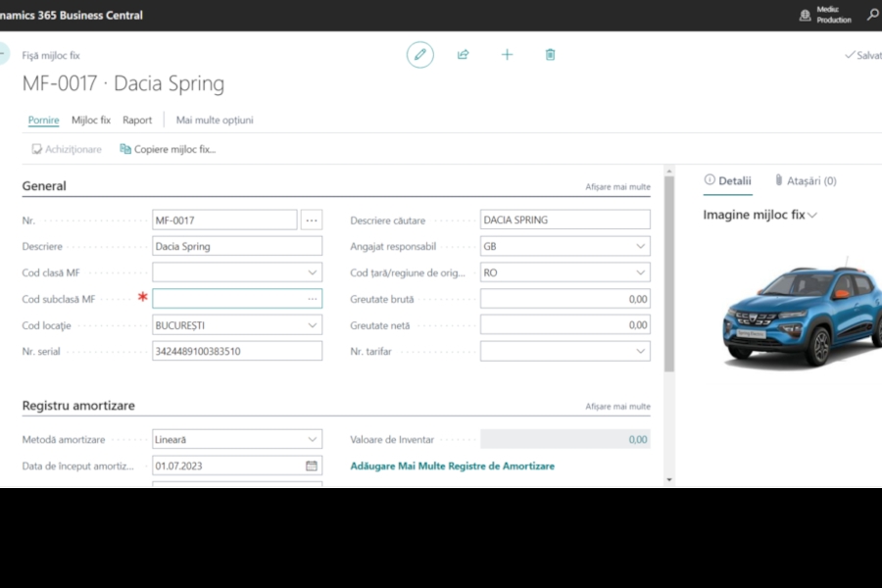Click Adăugare Mai Multe Registre de Amortizare link
Viewport: 882px width, 588px height.
coord(452,466)
